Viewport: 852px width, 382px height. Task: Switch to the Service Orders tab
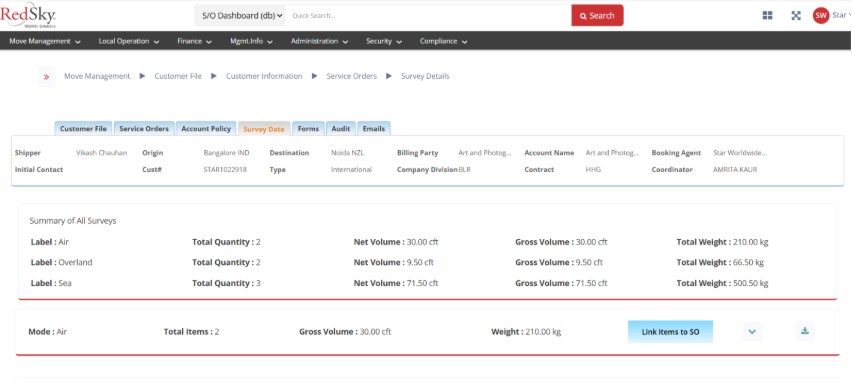143,129
